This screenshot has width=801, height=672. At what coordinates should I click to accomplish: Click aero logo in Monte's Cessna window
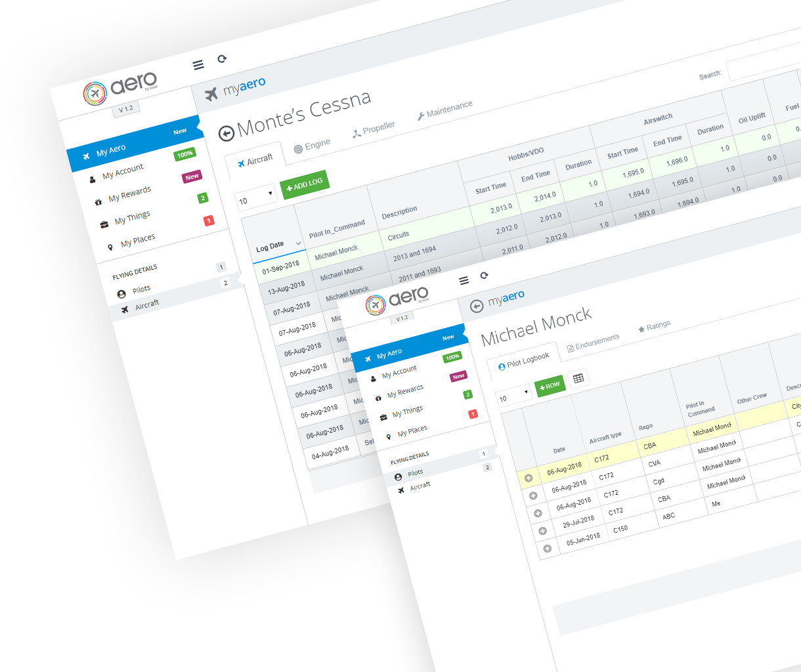coord(120,89)
